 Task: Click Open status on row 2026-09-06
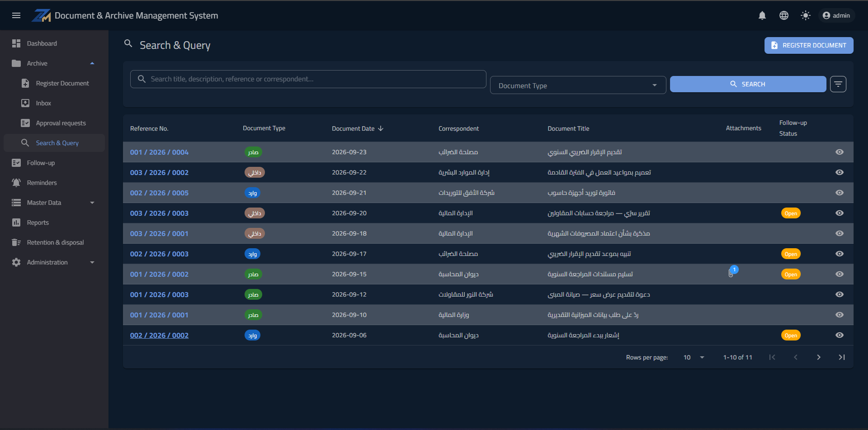[791, 335]
